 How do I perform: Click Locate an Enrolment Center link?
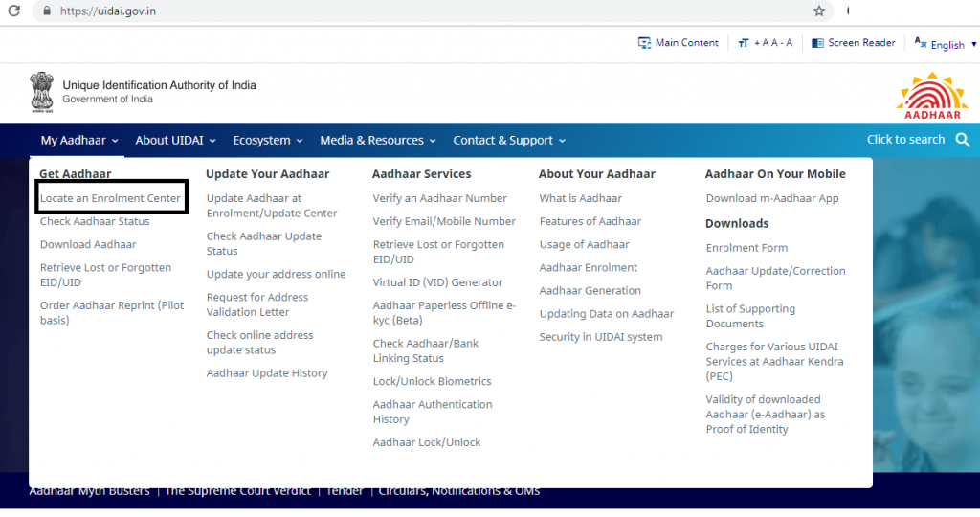[110, 198]
